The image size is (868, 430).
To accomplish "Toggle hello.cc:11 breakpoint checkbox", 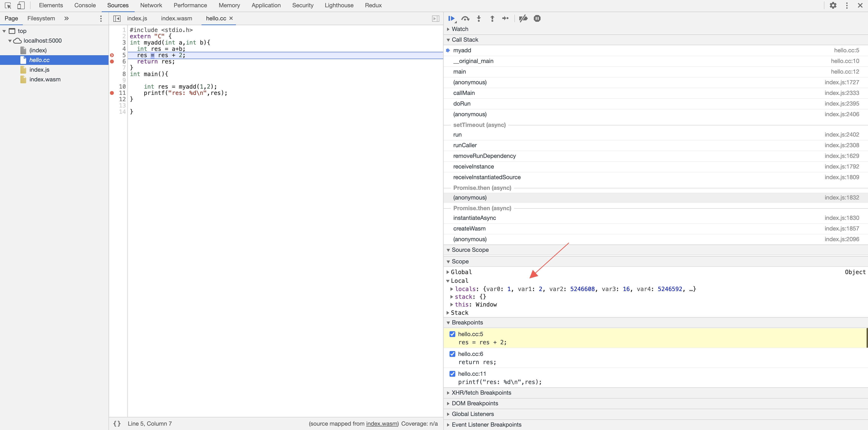I will click(x=452, y=374).
